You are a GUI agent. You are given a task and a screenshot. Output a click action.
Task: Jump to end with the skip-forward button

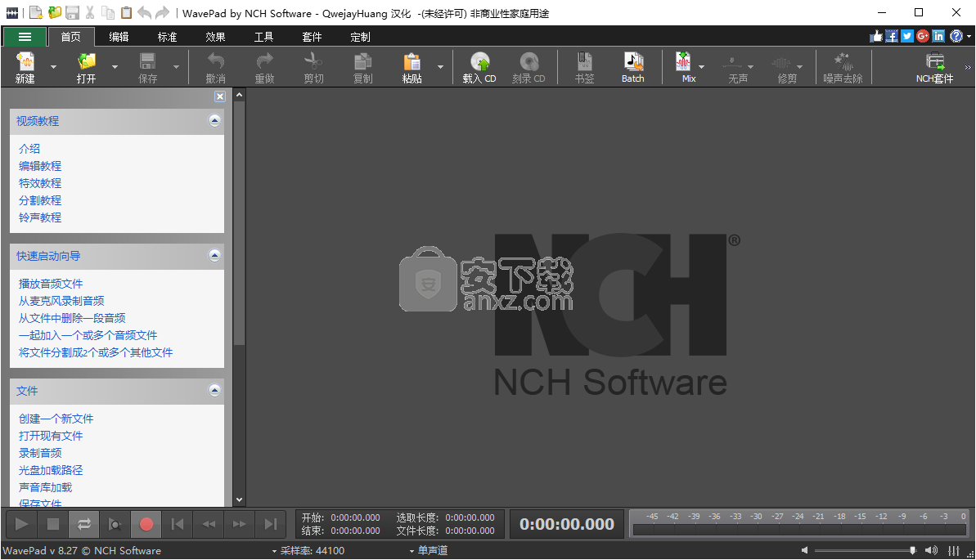coord(271,524)
